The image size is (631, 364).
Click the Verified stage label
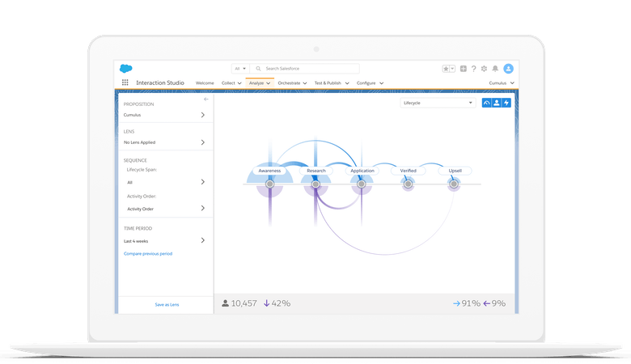pyautogui.click(x=408, y=171)
